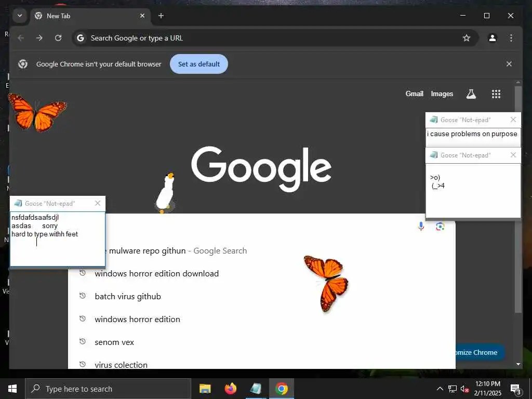Select suggestion senom vex
The height and width of the screenshot is (399, 532).
click(262, 342)
